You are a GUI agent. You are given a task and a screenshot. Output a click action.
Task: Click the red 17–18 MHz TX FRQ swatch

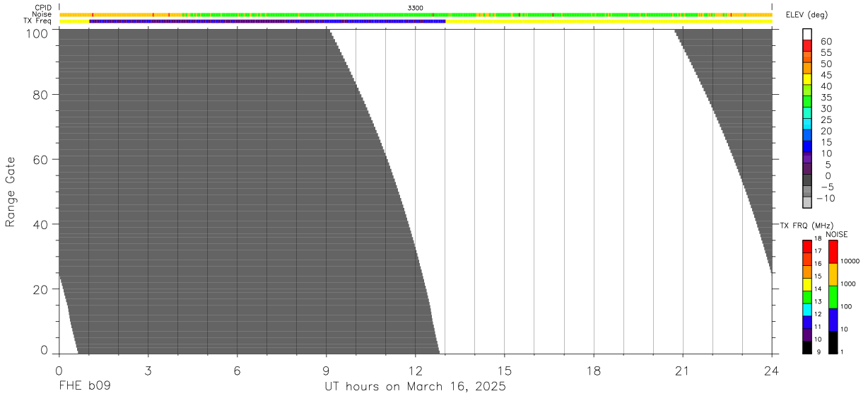click(807, 245)
